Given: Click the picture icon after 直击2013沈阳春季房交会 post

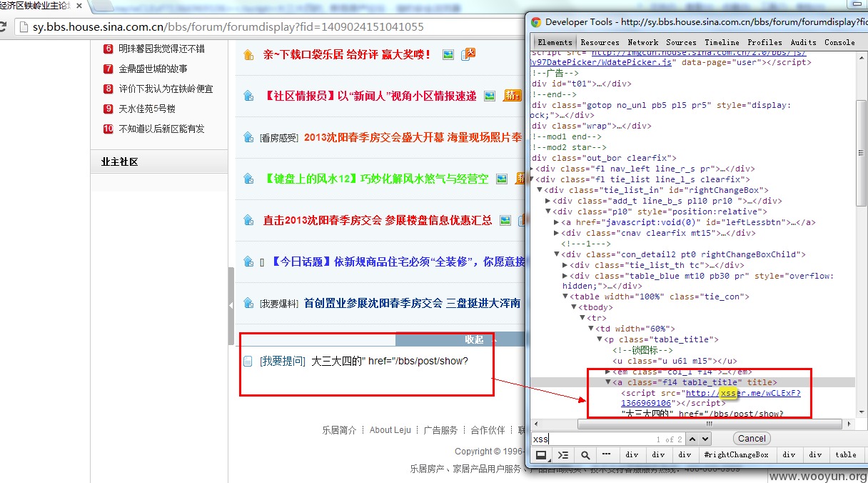Looking at the screenshot, I should tap(505, 220).
